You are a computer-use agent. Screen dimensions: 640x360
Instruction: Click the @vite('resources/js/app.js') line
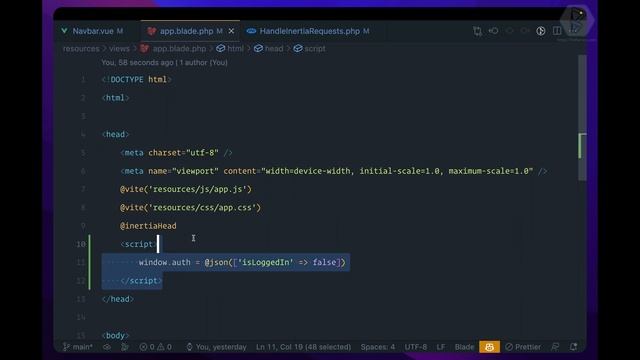click(x=186, y=189)
